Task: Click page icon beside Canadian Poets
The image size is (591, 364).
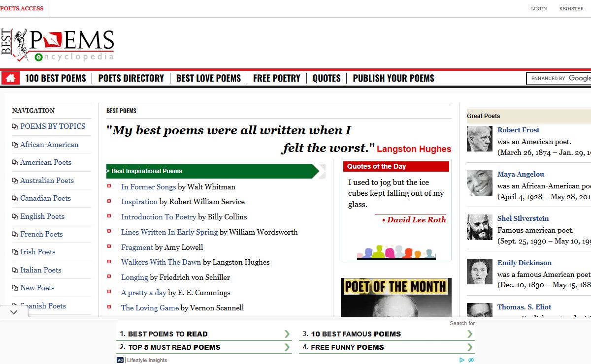Action: point(15,199)
